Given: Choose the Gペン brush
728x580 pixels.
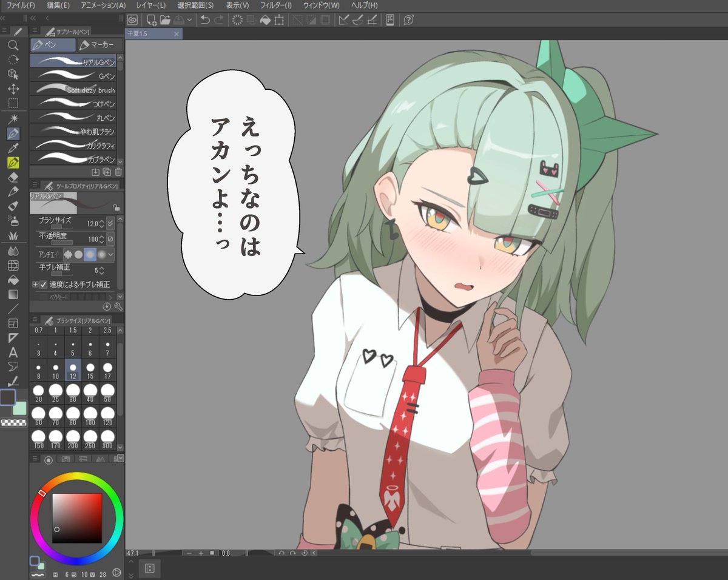Looking at the screenshot, I should click(73, 76).
